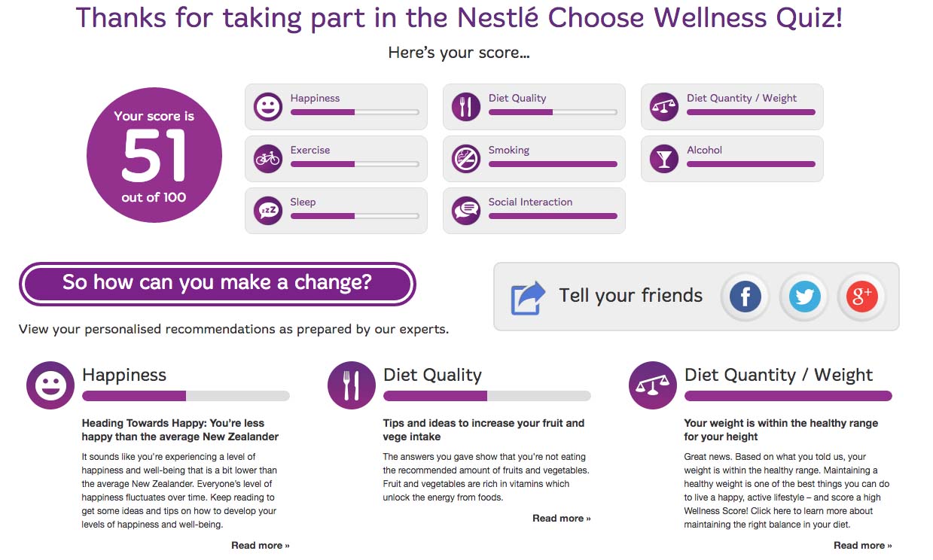Click the blue share arrow icon
Screen dimensions: 933x560
coord(526,296)
